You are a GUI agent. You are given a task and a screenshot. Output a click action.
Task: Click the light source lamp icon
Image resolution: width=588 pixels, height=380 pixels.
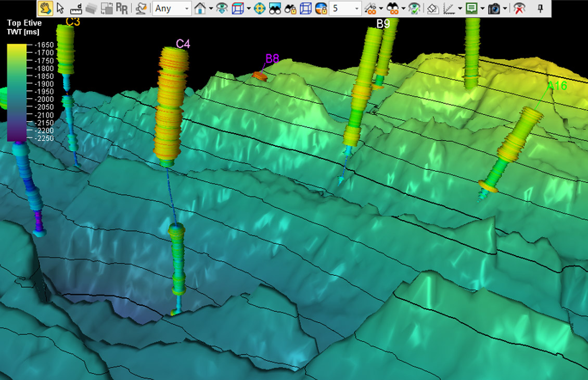[140, 8]
